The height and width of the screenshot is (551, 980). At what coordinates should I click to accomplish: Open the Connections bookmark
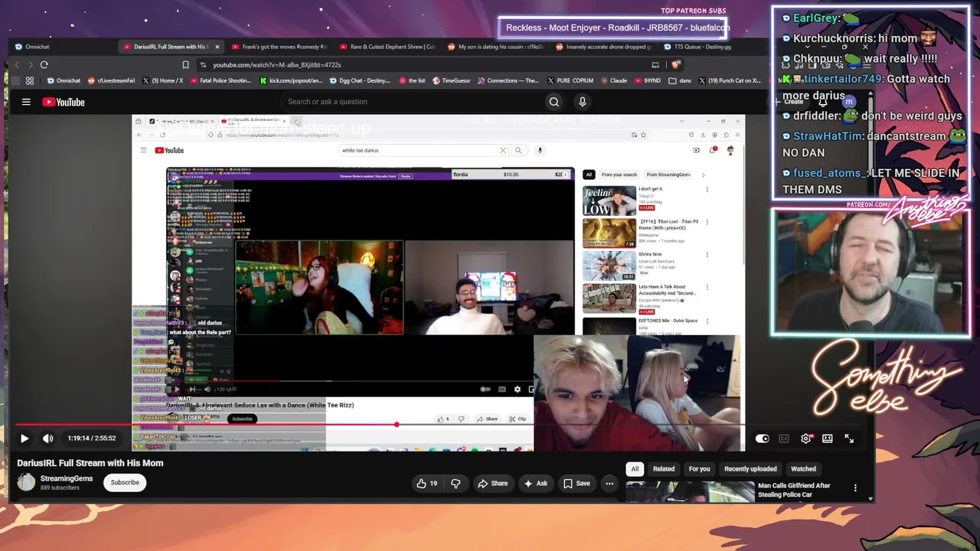point(508,80)
